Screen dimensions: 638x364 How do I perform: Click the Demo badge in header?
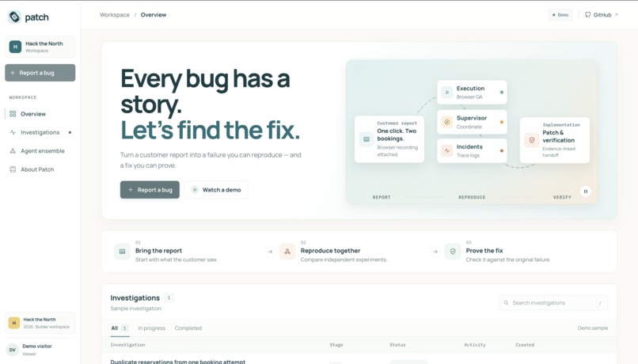coord(560,15)
